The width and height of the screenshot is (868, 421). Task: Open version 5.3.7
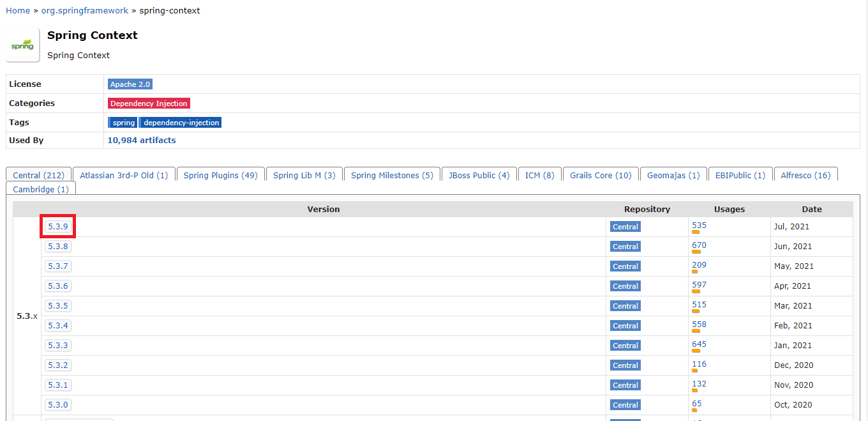point(58,266)
